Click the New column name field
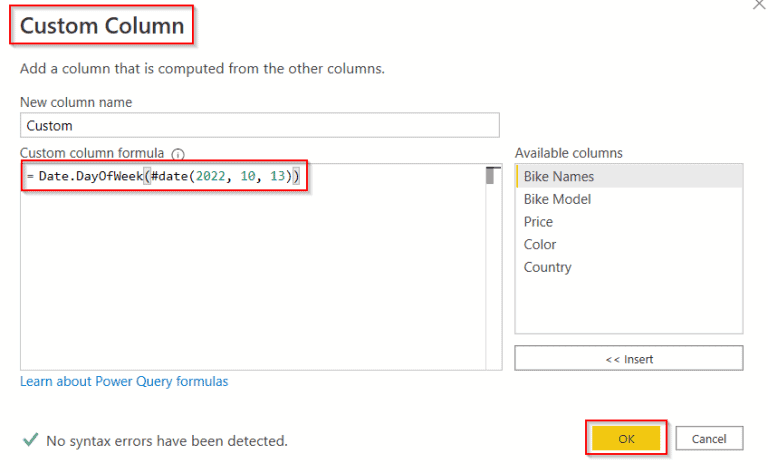The image size is (768, 473). tap(260, 125)
